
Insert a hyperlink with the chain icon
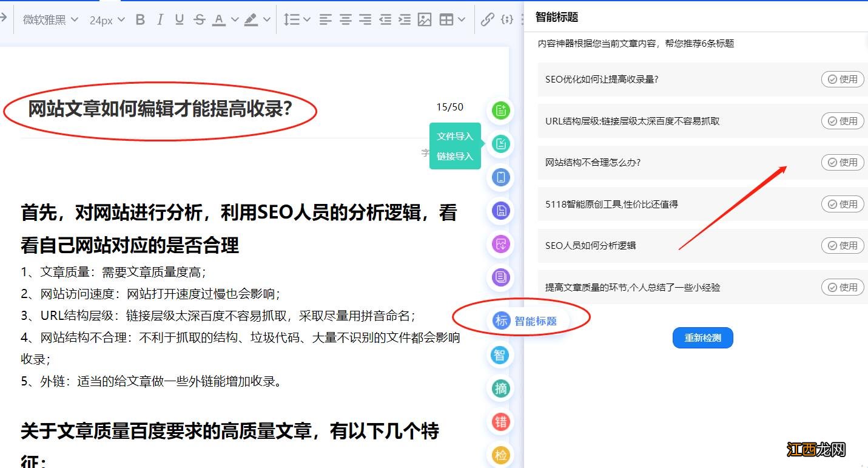click(x=487, y=19)
